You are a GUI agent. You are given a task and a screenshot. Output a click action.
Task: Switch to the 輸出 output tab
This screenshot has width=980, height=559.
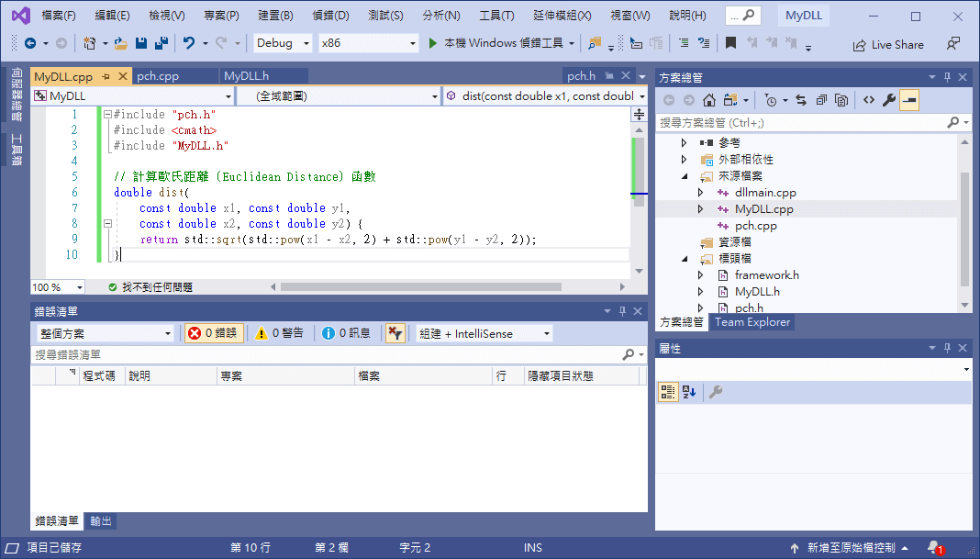[101, 520]
